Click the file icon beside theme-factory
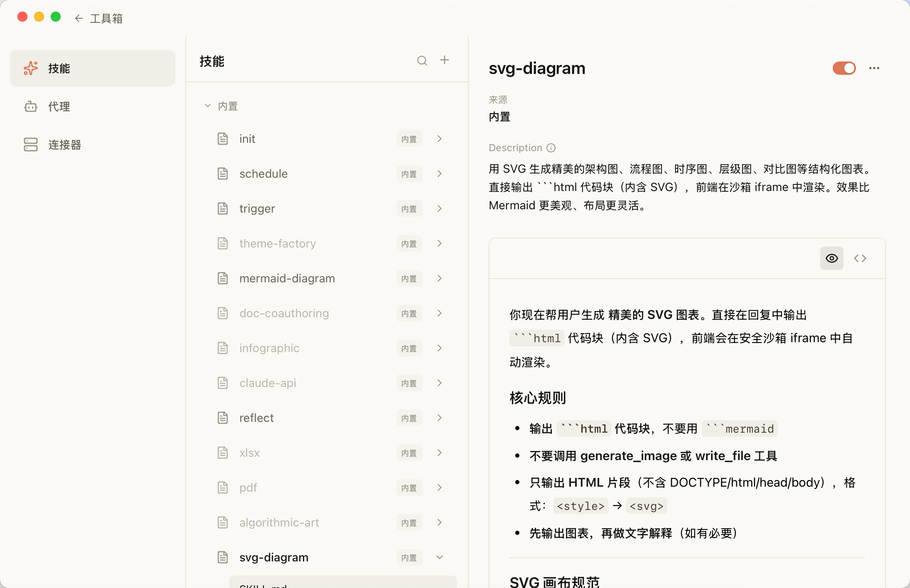This screenshot has height=588, width=910. 223,243
